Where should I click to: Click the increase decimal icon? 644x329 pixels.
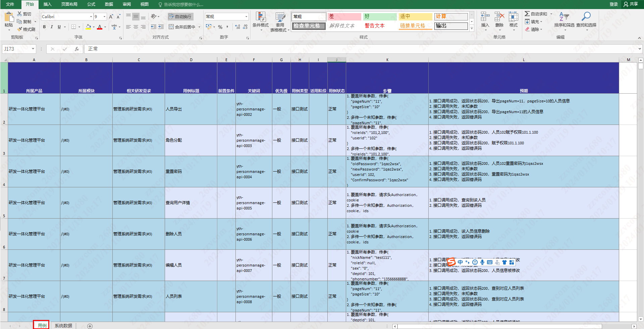(x=237, y=27)
